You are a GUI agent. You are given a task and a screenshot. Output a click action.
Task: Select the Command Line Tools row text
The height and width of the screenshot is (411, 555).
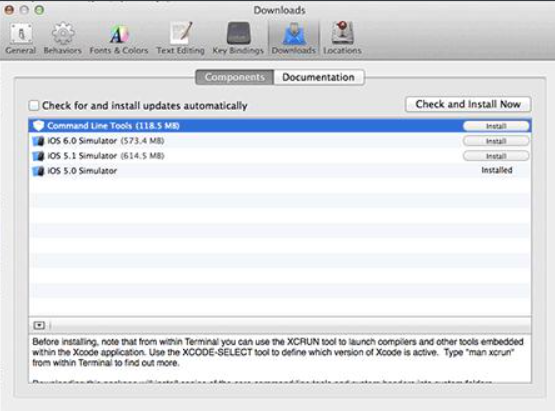click(x=113, y=126)
